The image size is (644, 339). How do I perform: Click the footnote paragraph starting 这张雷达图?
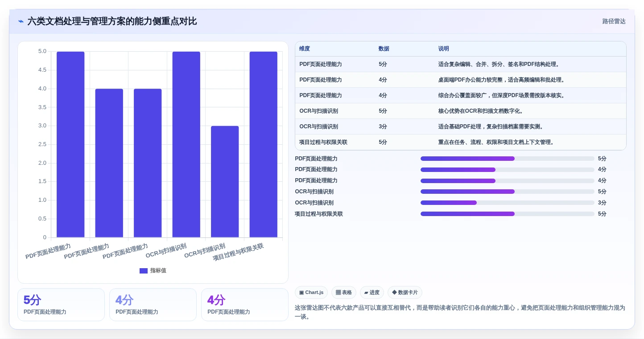point(460,312)
